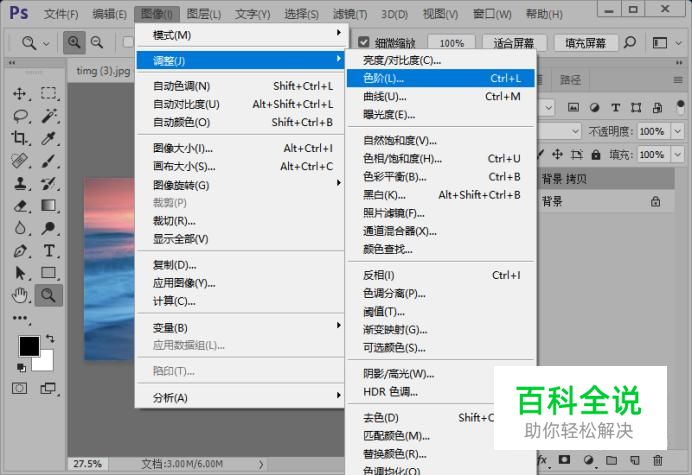Screen dimensions: 692x475
Task: Select the Clone Stamp tool
Action: [x=19, y=183]
